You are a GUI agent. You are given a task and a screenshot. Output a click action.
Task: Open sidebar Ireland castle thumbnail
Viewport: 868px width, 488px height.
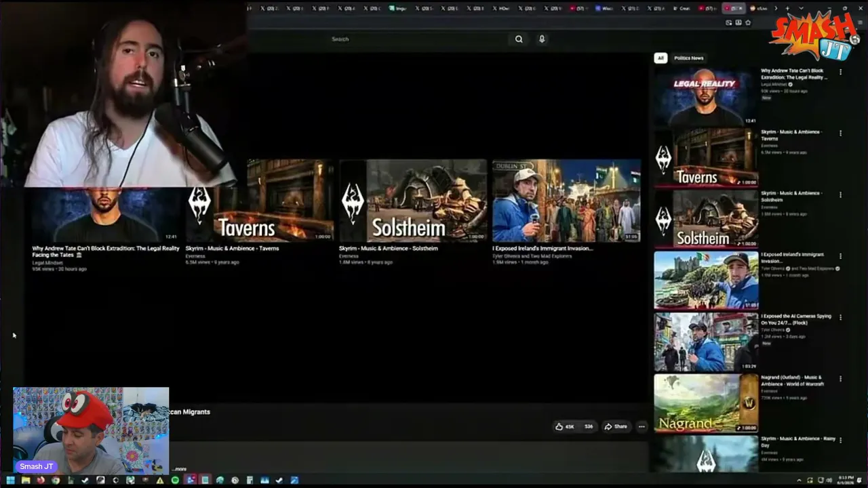pyautogui.click(x=706, y=281)
